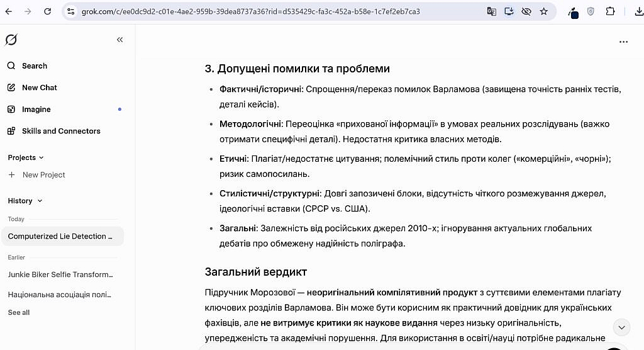Collapse the sidebar with double chevron
644x350 pixels.
pos(119,40)
